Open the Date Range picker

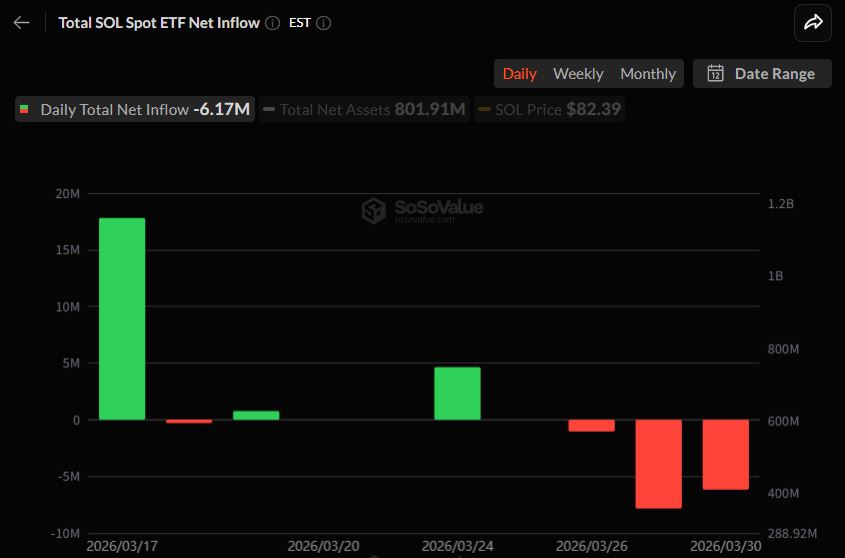click(x=762, y=73)
